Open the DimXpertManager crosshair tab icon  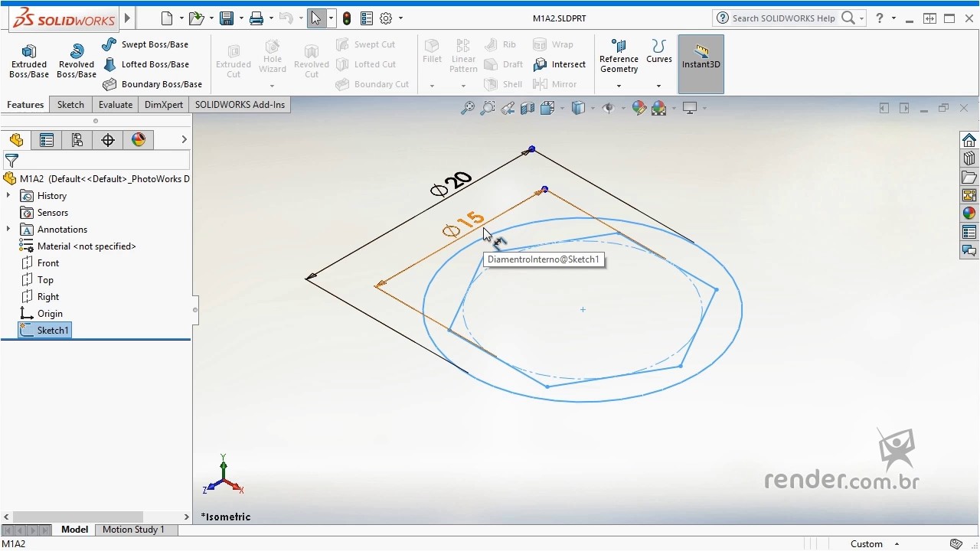[108, 140]
